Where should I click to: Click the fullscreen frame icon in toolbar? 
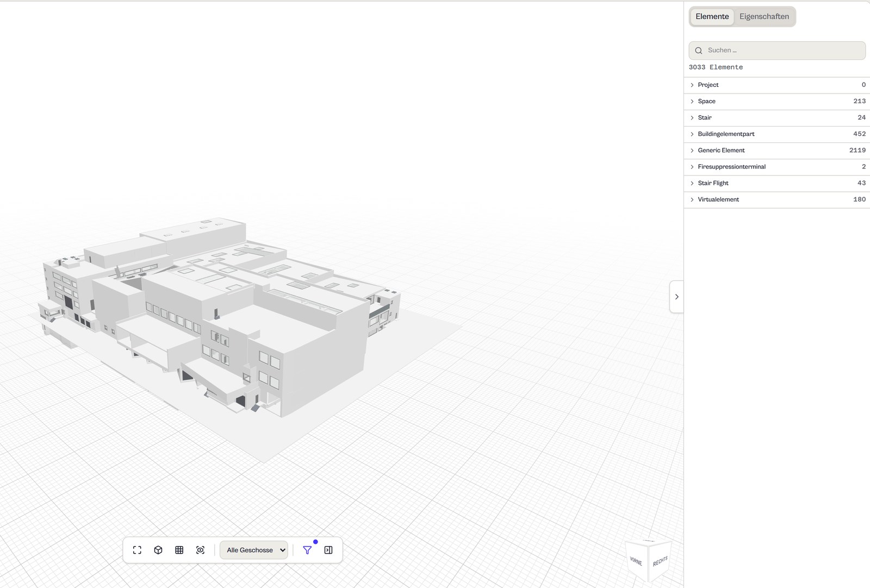(x=137, y=550)
